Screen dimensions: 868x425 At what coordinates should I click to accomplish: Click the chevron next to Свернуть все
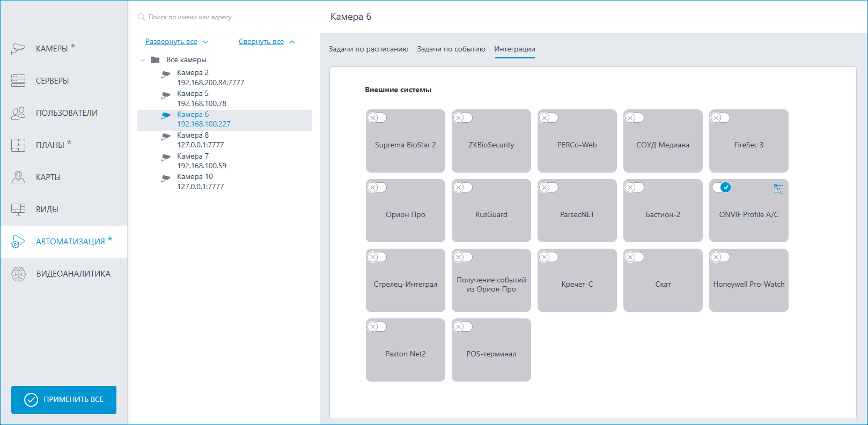click(x=292, y=42)
